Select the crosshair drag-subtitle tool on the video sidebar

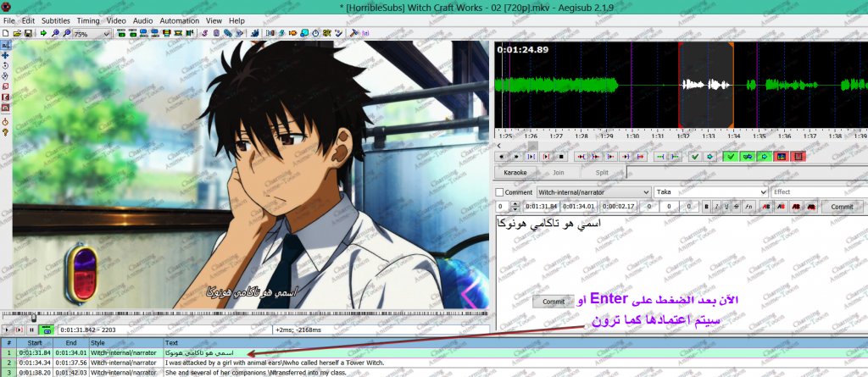tap(6, 54)
